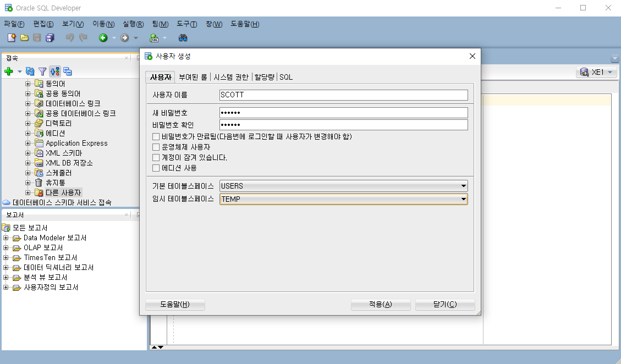Click the 비밀번호 확인 field
The width and height of the screenshot is (621, 364).
coord(343,125)
